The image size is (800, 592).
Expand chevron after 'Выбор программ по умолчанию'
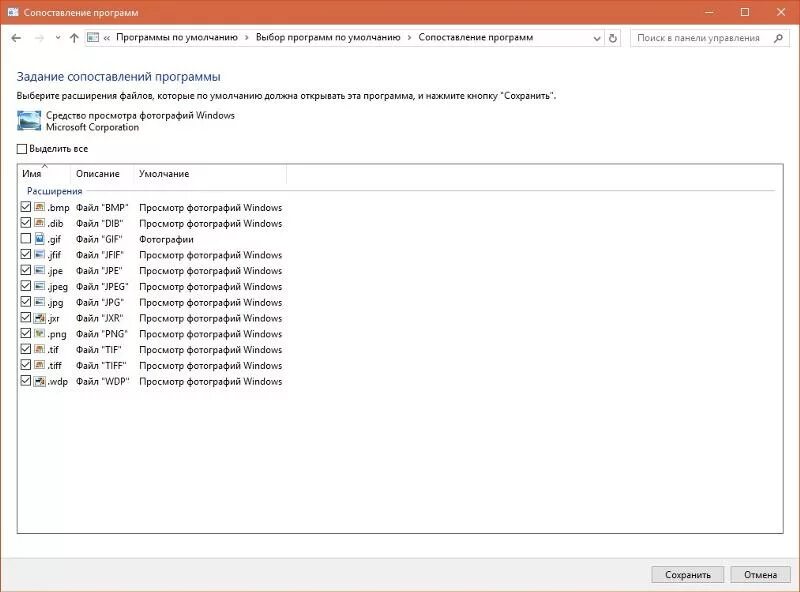pyautogui.click(x=409, y=38)
